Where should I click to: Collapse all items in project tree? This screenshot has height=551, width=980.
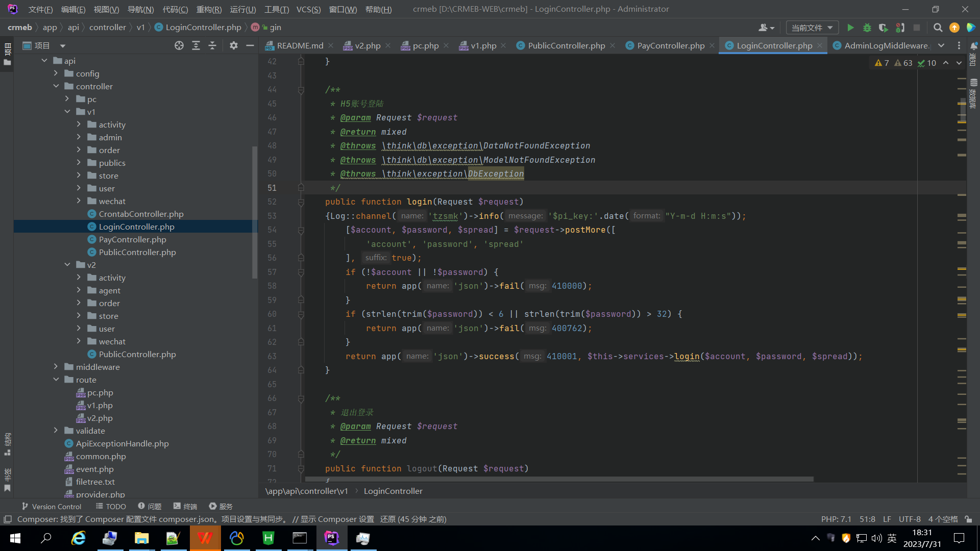(212, 45)
